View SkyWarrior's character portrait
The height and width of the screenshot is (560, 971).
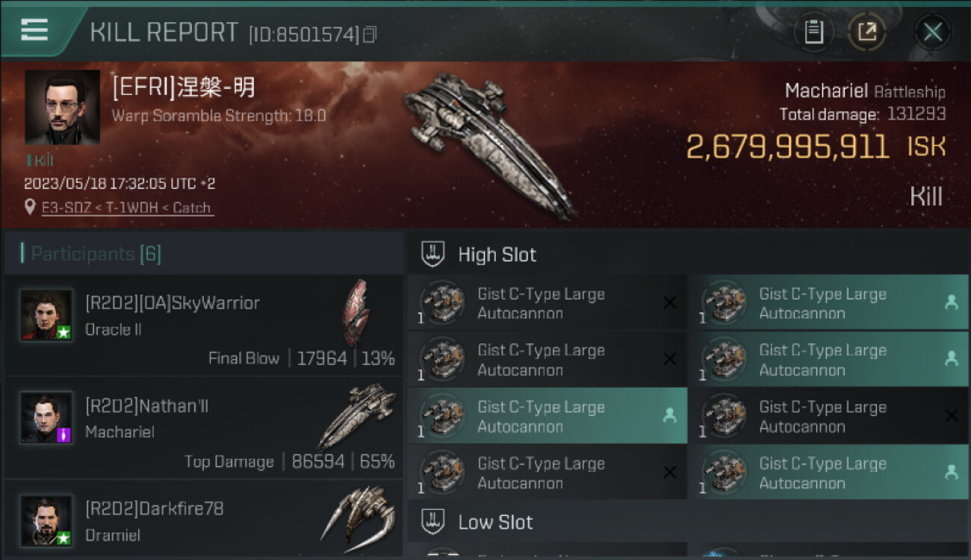coord(46,315)
